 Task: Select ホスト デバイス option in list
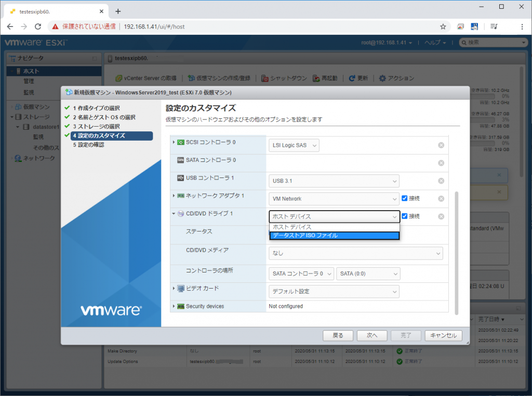click(x=335, y=227)
